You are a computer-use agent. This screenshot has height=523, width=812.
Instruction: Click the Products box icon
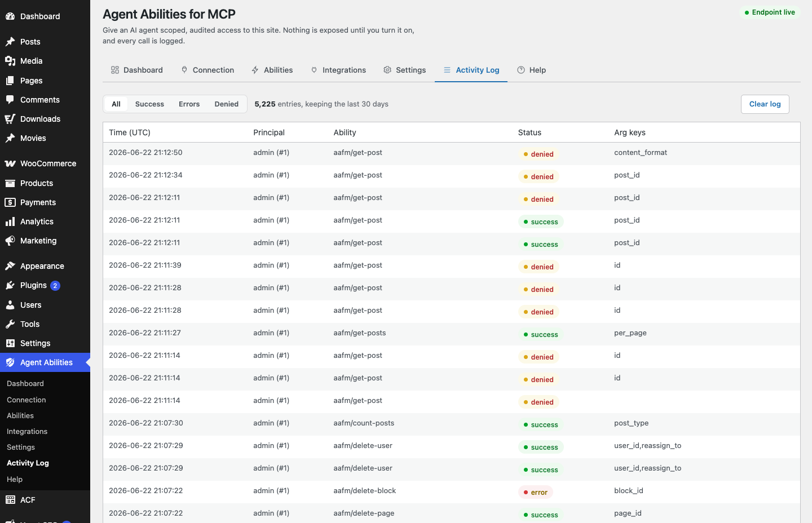coord(10,183)
